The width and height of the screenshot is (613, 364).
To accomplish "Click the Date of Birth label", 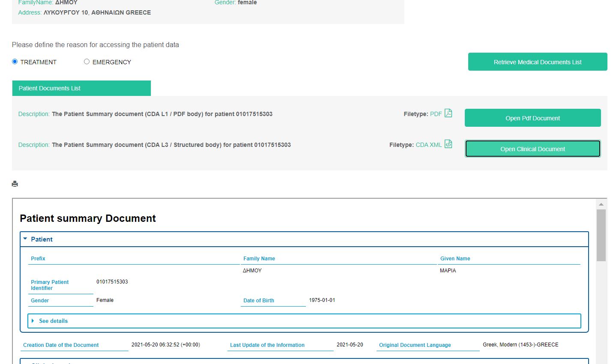I will (x=259, y=301).
